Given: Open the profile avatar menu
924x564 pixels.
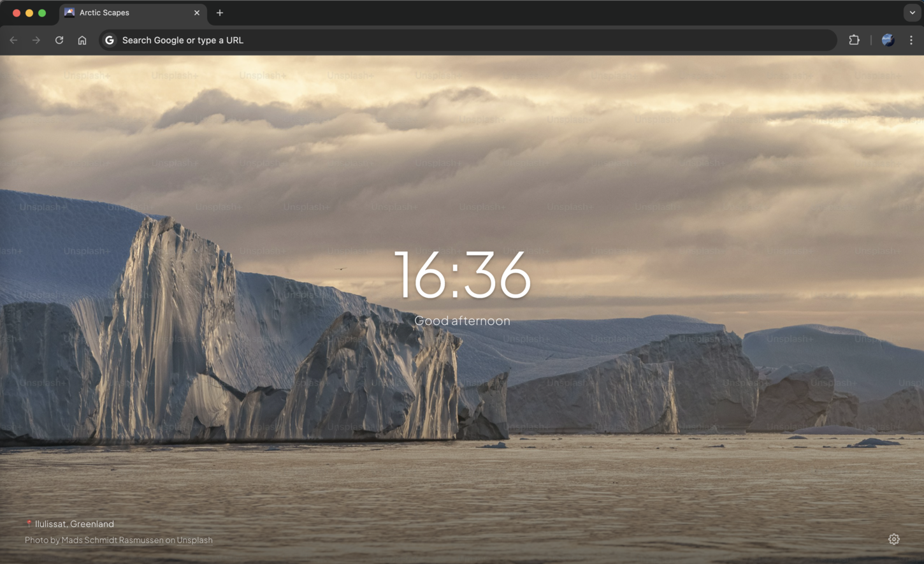Looking at the screenshot, I should coord(888,40).
